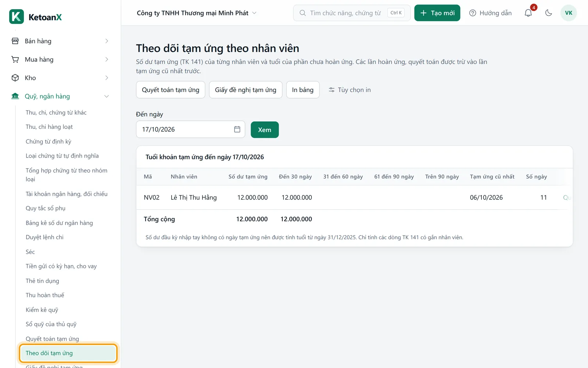The image size is (588, 368).
Task: Click the Mua hàng cart icon
Action: click(15, 59)
